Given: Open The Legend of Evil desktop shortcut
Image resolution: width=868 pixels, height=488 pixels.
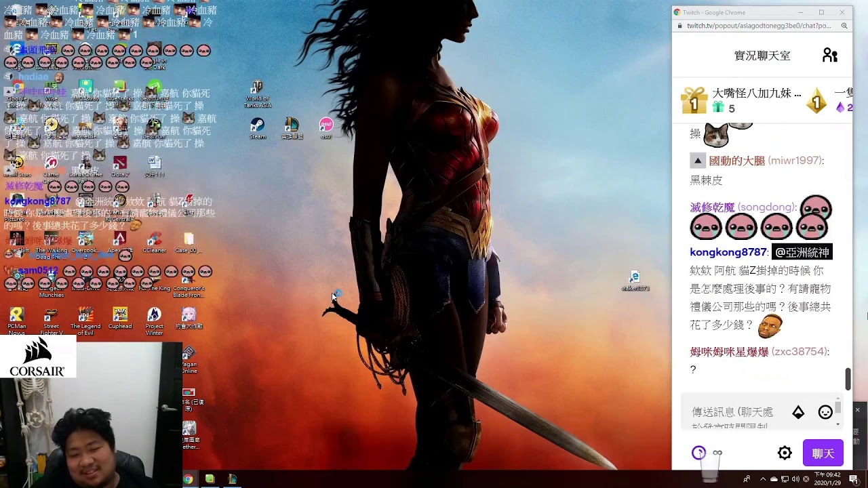Looking at the screenshot, I should tap(85, 321).
